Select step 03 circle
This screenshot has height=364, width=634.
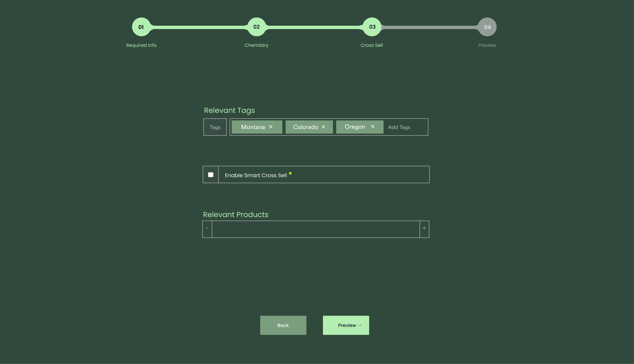click(x=372, y=27)
